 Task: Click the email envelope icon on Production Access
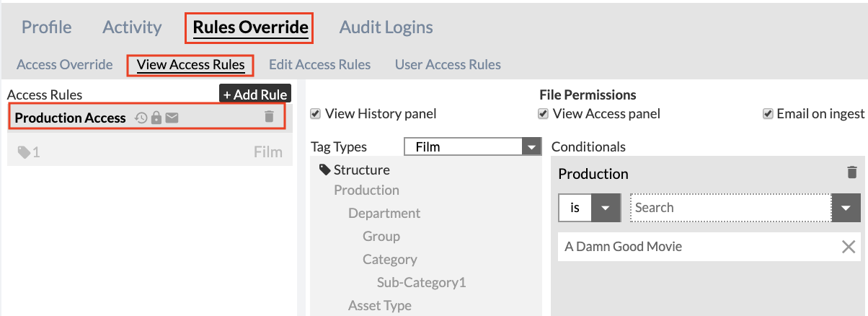pyautogui.click(x=172, y=117)
